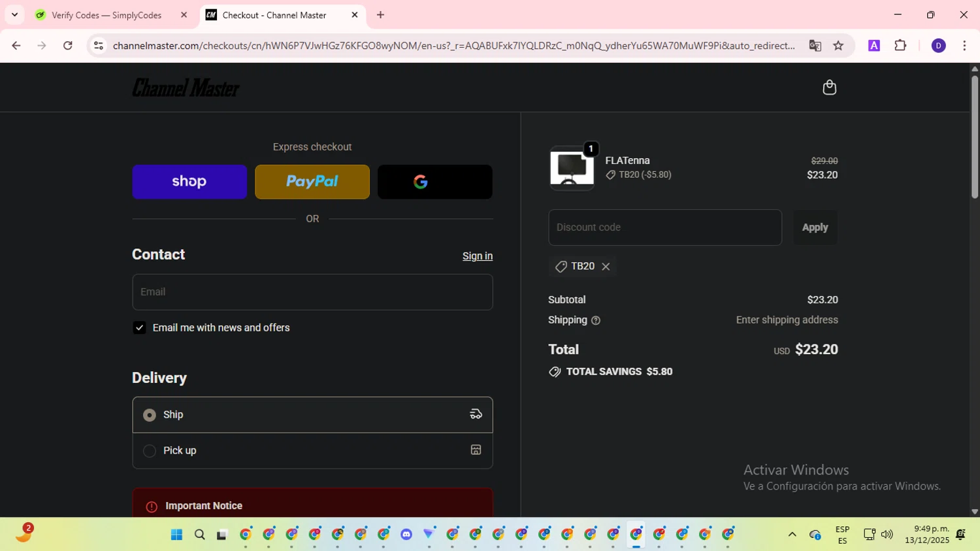Toggle Email me with news and offers

tap(139, 328)
